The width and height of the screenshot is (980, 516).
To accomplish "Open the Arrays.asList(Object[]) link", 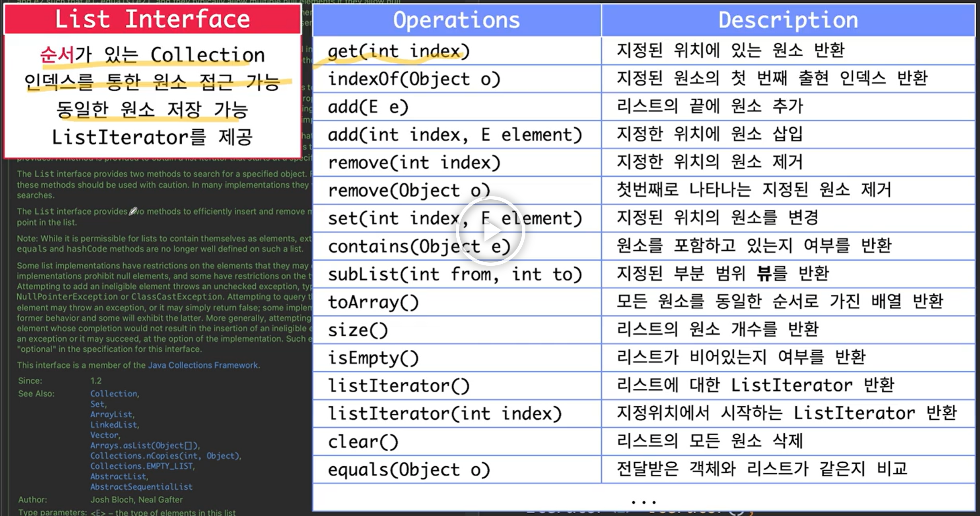I will (x=144, y=445).
